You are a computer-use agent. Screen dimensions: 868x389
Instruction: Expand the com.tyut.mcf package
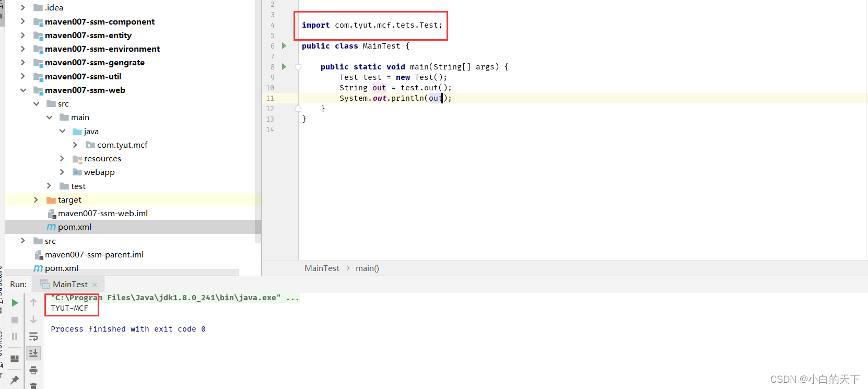click(x=75, y=145)
